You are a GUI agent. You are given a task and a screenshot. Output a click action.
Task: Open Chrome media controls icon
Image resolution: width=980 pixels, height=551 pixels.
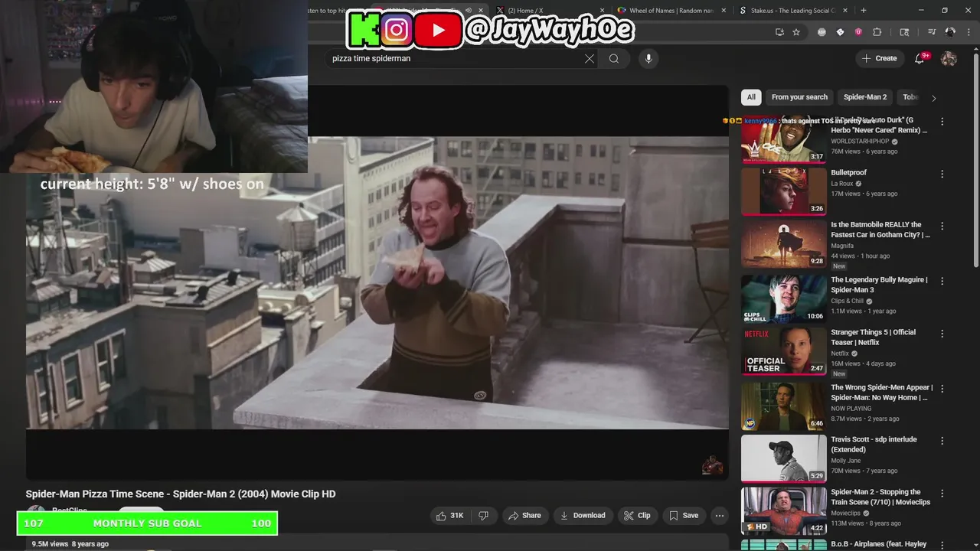pos(932,32)
